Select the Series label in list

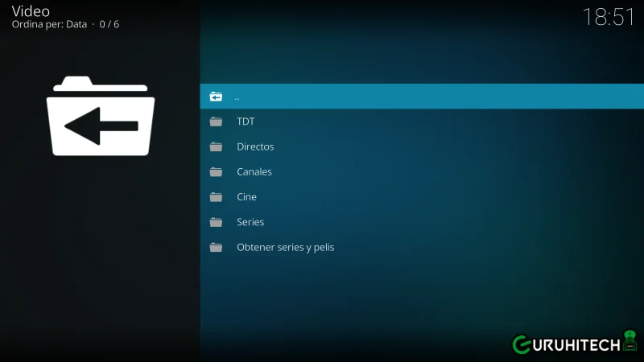(x=250, y=222)
